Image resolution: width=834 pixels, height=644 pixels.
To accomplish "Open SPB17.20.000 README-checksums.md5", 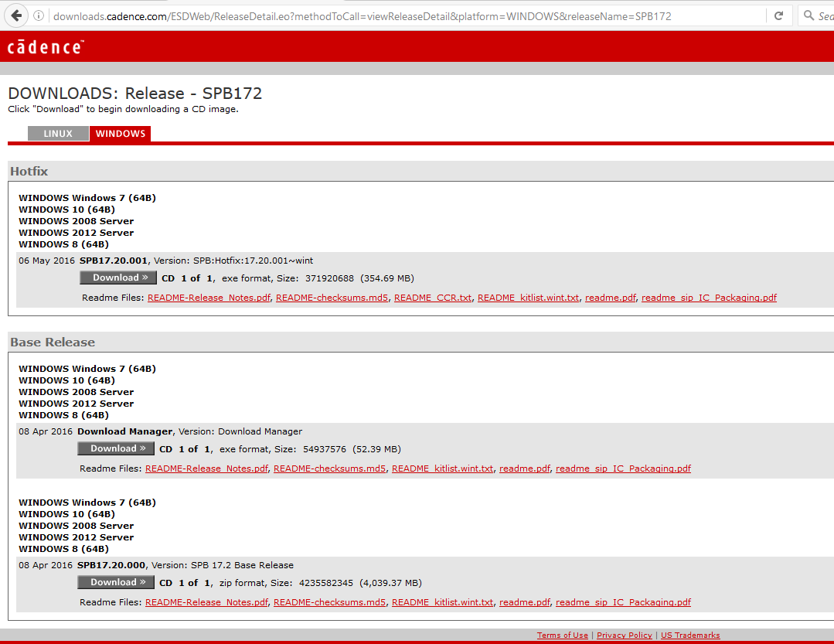I will point(329,602).
